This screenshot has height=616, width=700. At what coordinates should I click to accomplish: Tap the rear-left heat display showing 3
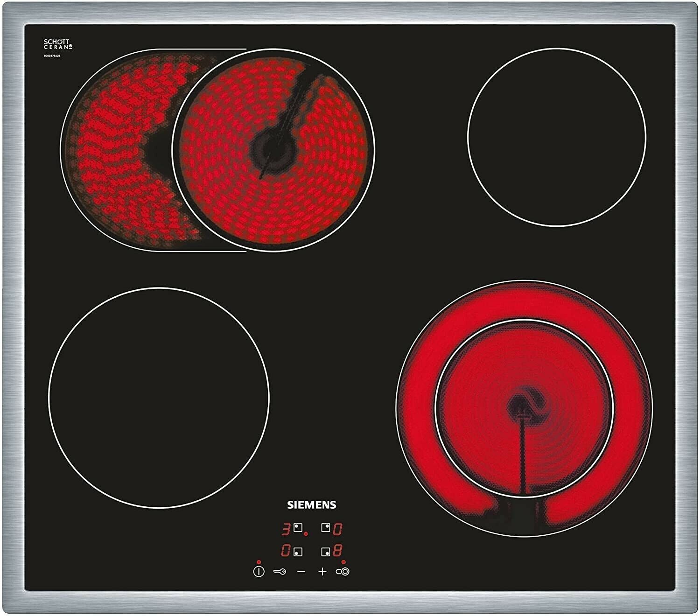click(286, 529)
